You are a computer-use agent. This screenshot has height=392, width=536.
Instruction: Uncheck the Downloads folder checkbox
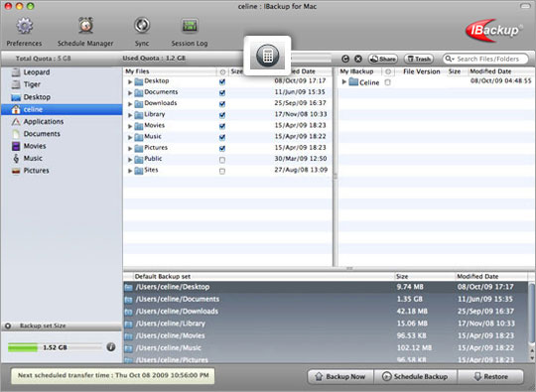pyautogui.click(x=222, y=104)
